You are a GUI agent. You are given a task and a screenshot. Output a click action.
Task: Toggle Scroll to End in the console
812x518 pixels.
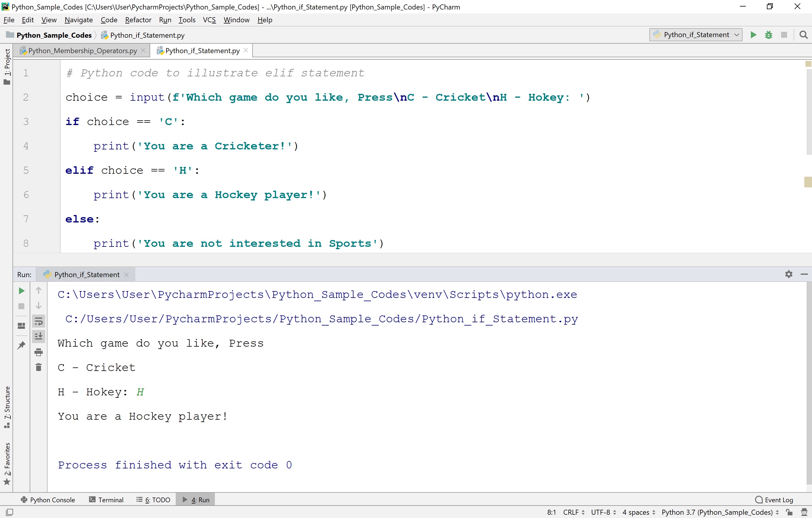39,336
